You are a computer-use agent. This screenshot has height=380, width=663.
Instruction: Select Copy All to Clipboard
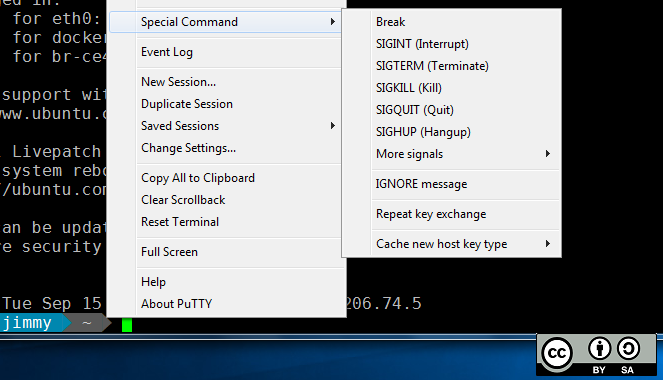pos(225,178)
